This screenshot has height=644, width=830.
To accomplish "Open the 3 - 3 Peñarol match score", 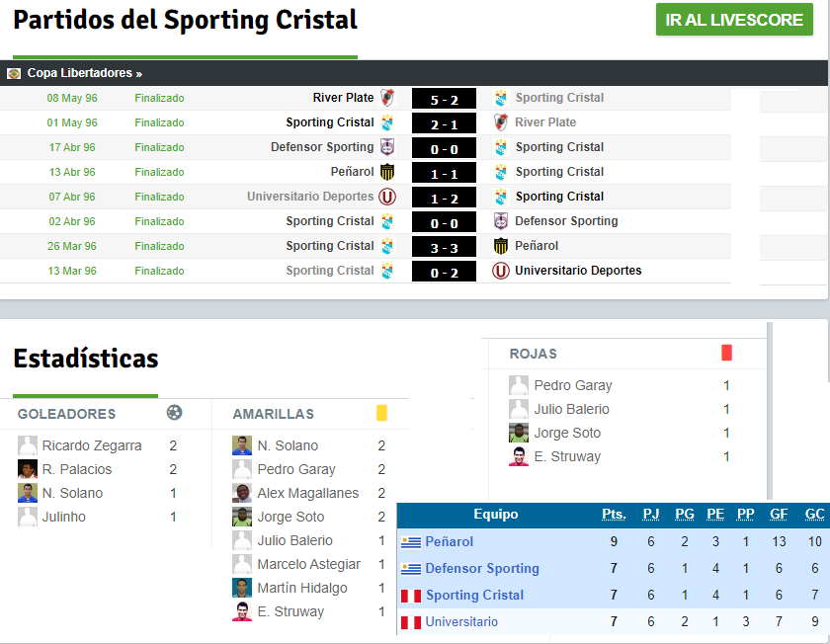I will tap(444, 247).
